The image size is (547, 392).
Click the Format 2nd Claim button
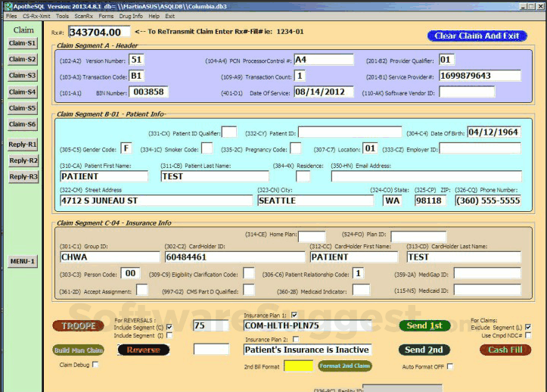click(x=344, y=366)
